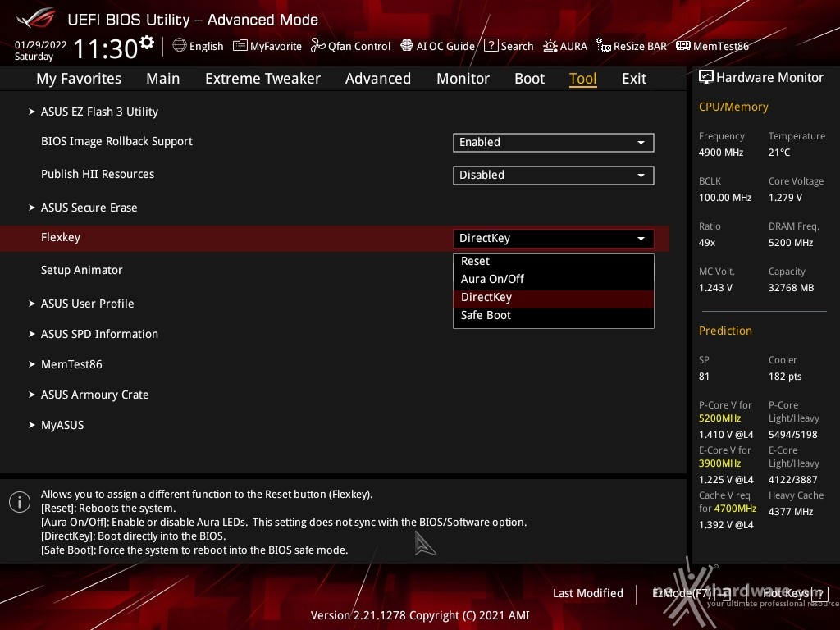Screen dimensions: 840x630
Task: Switch to the Monitor tab
Action: click(x=463, y=79)
